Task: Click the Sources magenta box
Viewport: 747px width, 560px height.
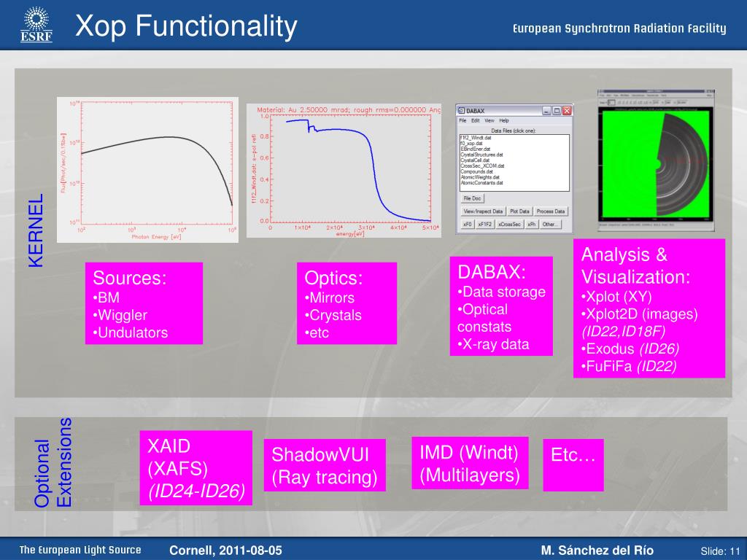Action: click(x=144, y=303)
